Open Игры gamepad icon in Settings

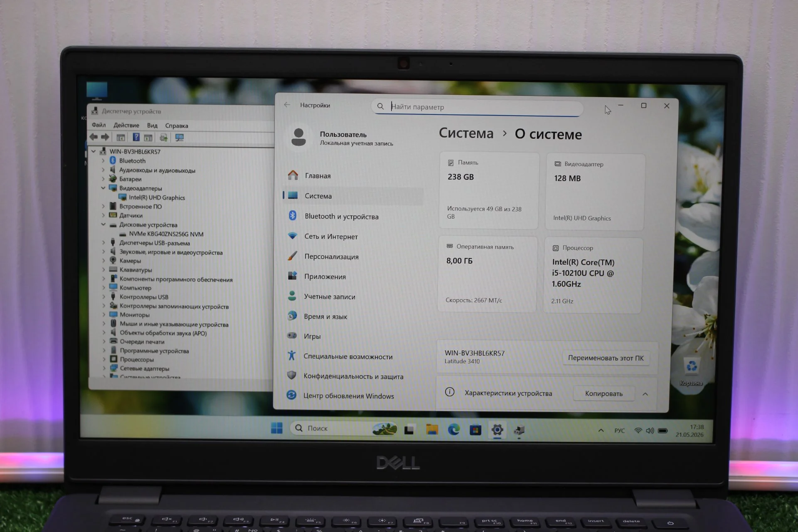(292, 335)
